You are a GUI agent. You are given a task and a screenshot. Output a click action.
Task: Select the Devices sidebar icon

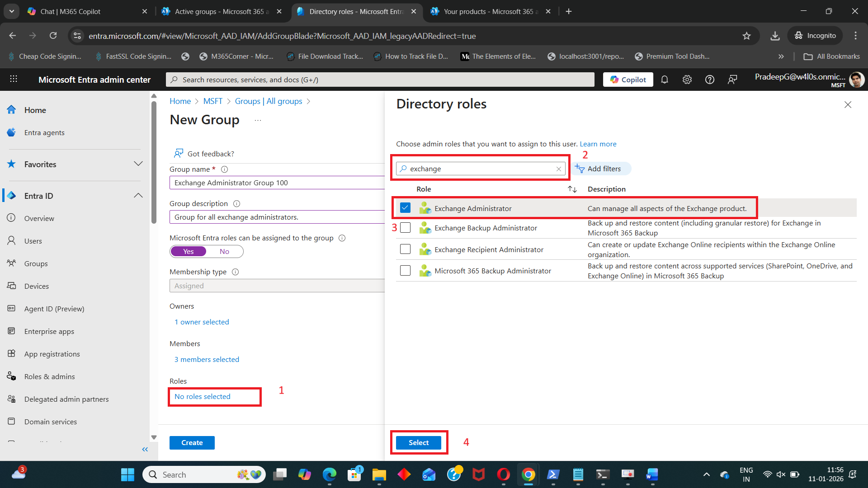12,286
